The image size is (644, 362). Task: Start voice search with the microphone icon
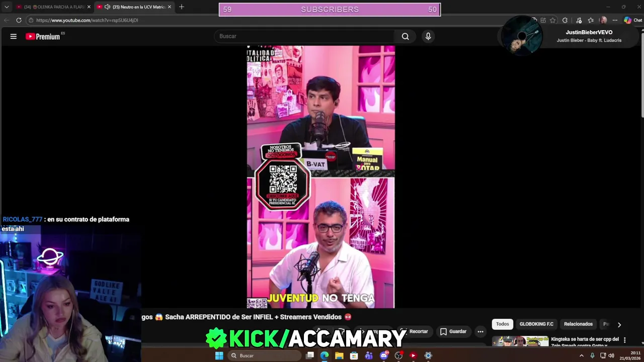(x=428, y=36)
